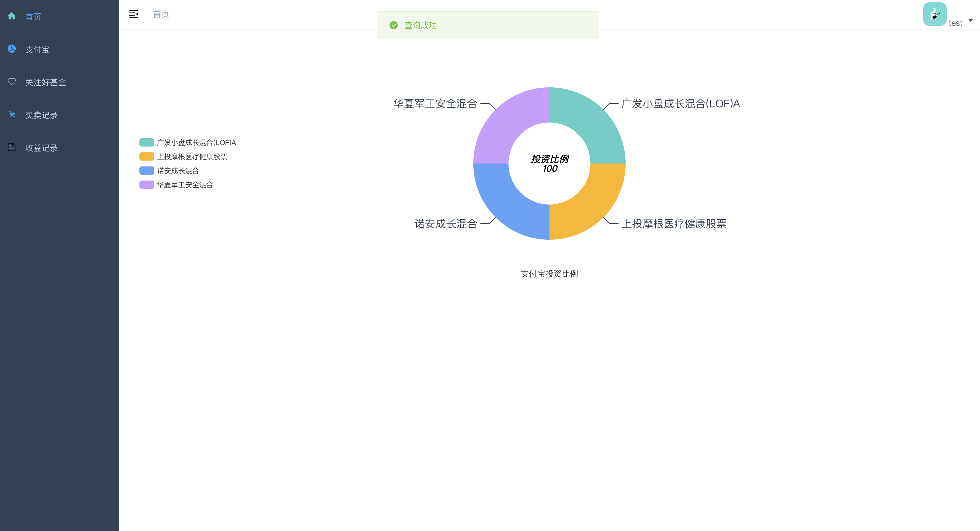Select the orange donut chart slice
Screen dimensions: 980x531
(590, 205)
